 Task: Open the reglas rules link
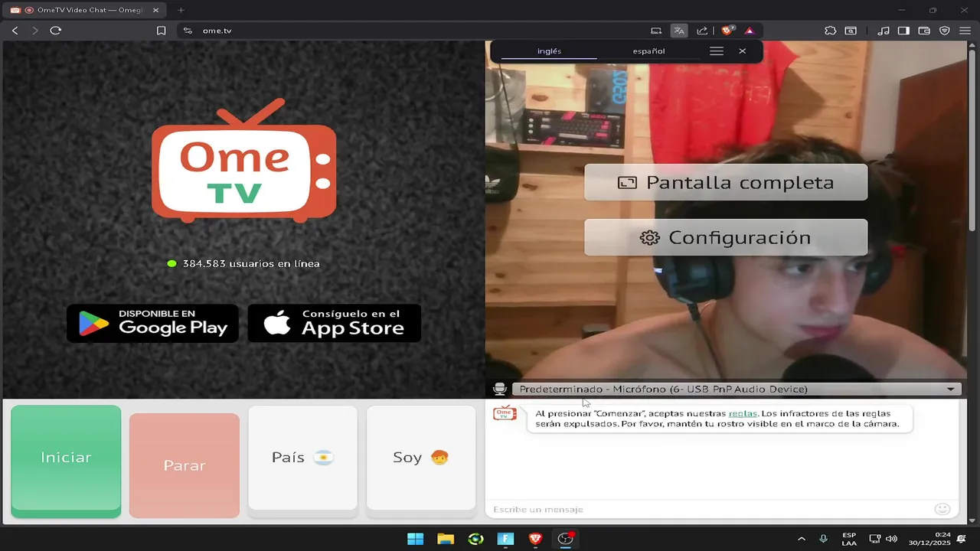pyautogui.click(x=743, y=413)
